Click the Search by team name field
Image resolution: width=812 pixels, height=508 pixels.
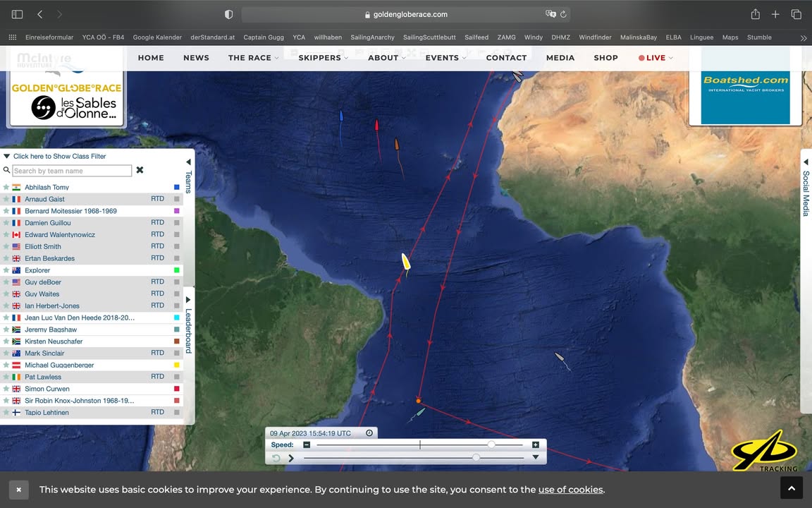[72, 171]
